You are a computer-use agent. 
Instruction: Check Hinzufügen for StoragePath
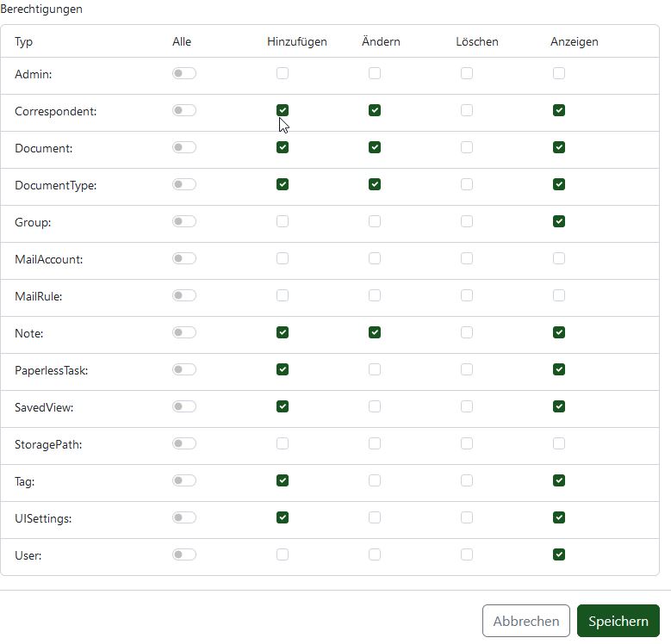pos(283,443)
